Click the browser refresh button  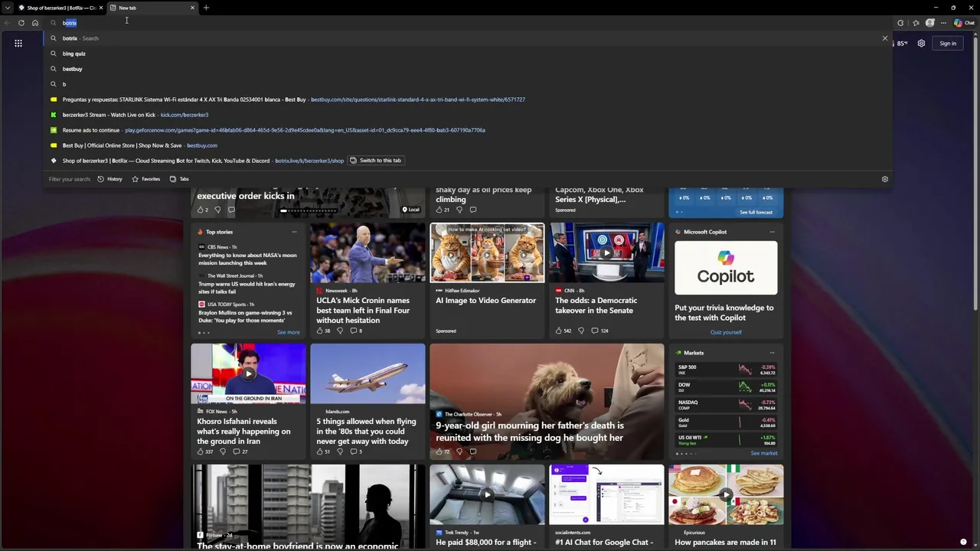coord(21,23)
